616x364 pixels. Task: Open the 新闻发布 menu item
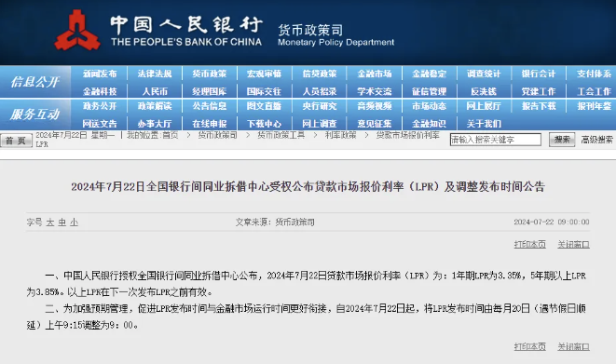pyautogui.click(x=100, y=74)
